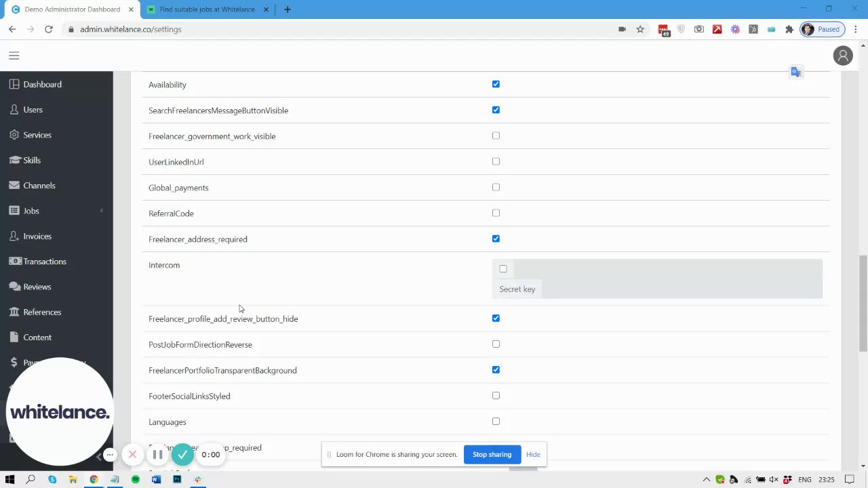Open Transactions in the sidebar menu
This screenshot has height=488, width=868.
45,262
